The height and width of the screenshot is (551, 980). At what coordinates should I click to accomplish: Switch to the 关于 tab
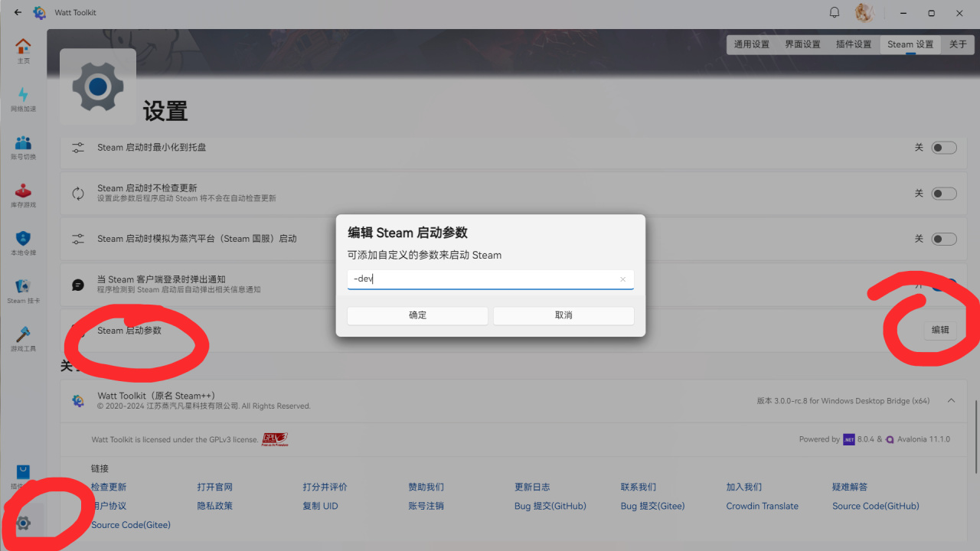(958, 44)
